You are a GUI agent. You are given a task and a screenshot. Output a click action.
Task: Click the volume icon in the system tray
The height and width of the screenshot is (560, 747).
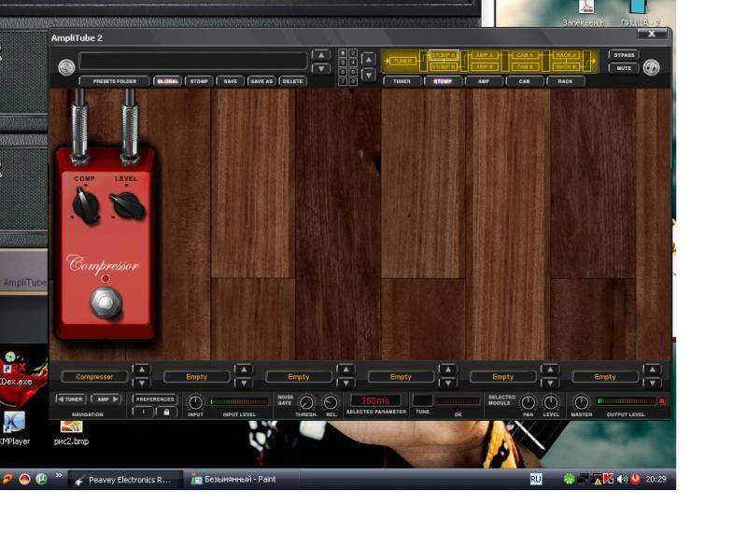click(x=622, y=479)
